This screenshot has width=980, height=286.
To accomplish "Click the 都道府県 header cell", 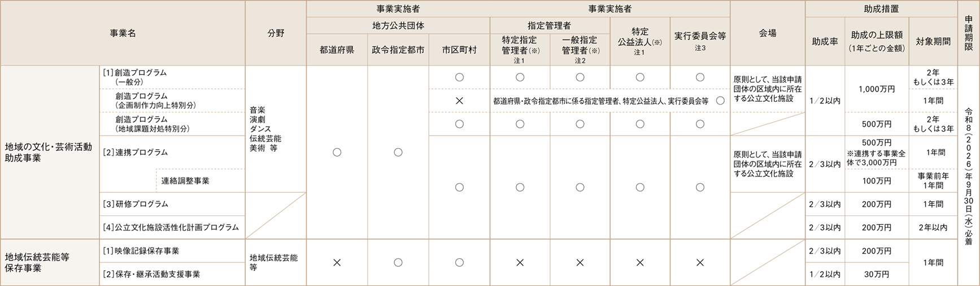I will click(337, 50).
